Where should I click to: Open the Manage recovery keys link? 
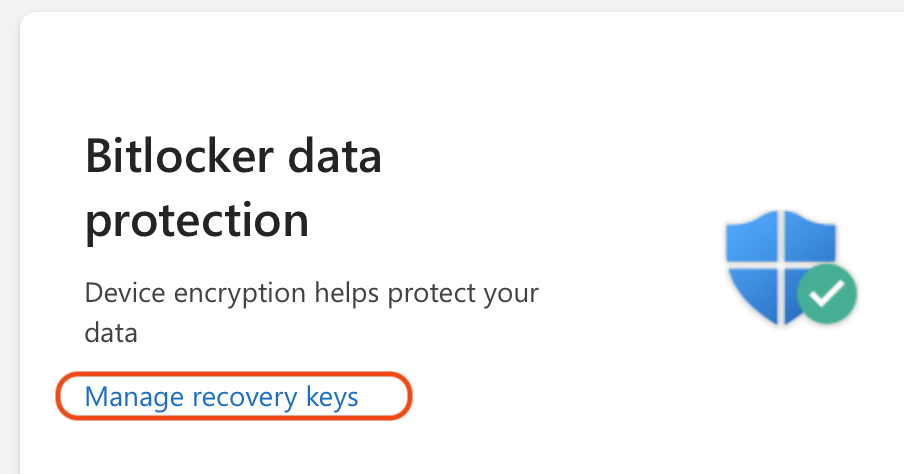(221, 397)
